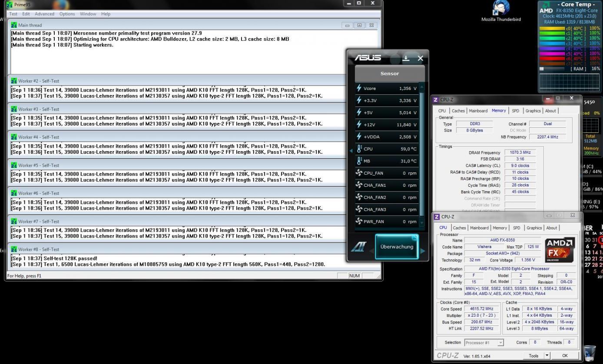Open the Options menu in Prime95
This screenshot has height=364, width=603.
click(67, 14)
